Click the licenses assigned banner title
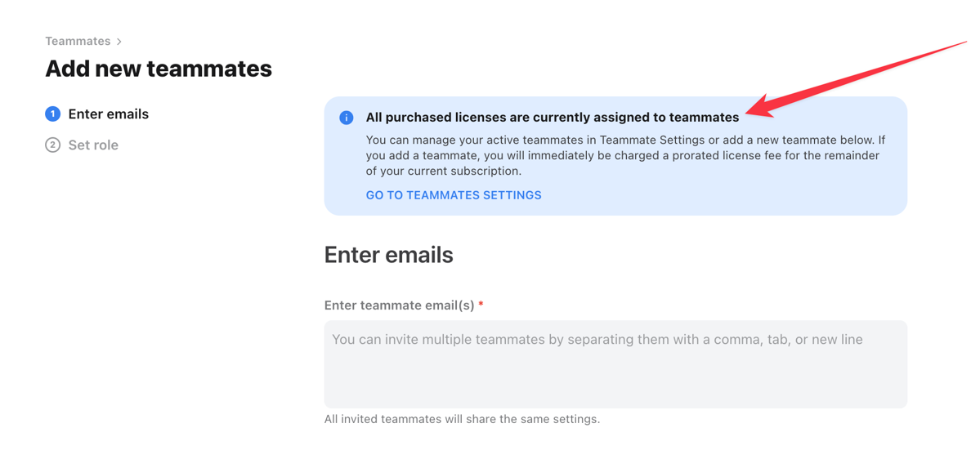Viewport: 980px width, 459px height. coord(553,118)
